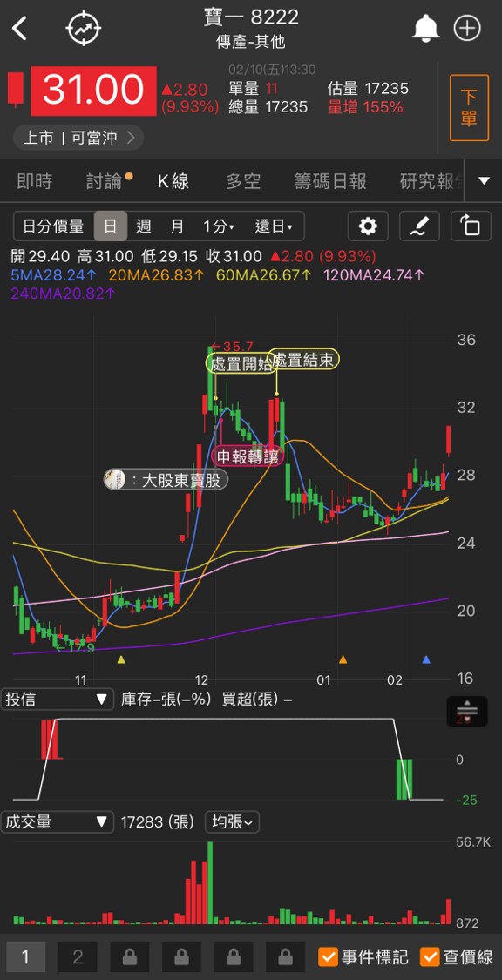
Task: Open the 投信 indicator dropdown
Action: 57,699
